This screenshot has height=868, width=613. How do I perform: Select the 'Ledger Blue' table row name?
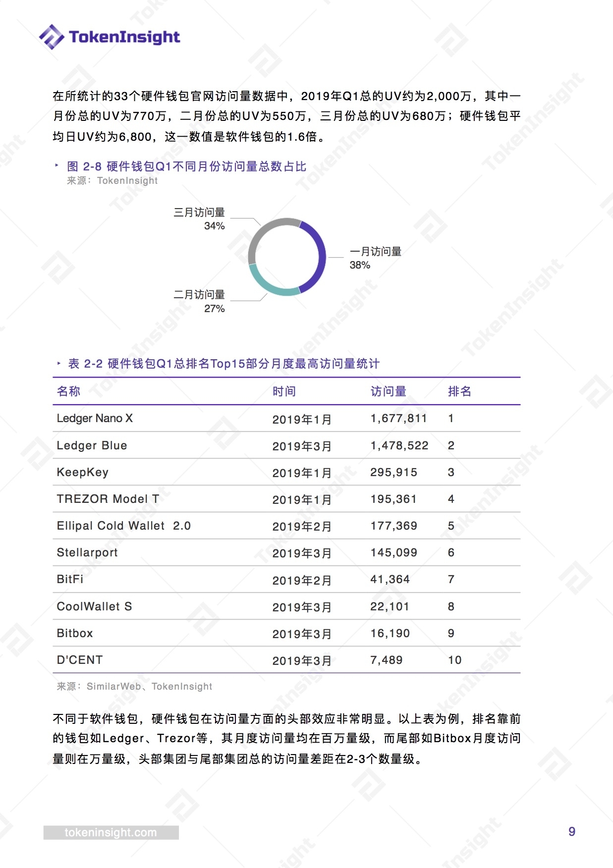[x=92, y=445]
